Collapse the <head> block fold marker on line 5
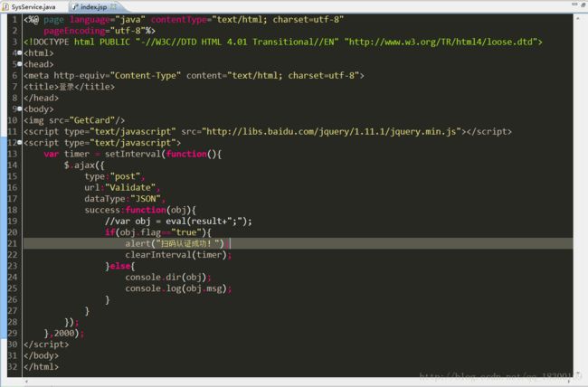The width and height of the screenshot is (588, 387). [20, 64]
